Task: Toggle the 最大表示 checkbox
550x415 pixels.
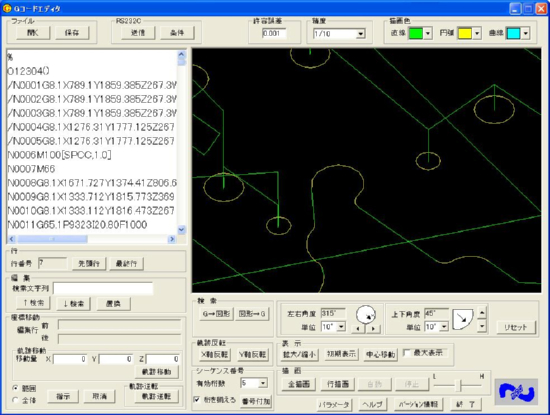Action: (407, 353)
